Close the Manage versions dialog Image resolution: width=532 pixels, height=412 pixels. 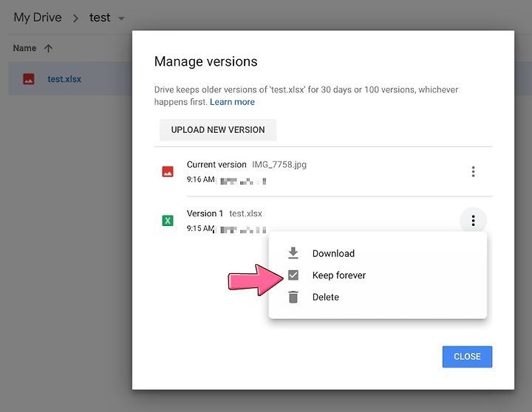pos(467,357)
